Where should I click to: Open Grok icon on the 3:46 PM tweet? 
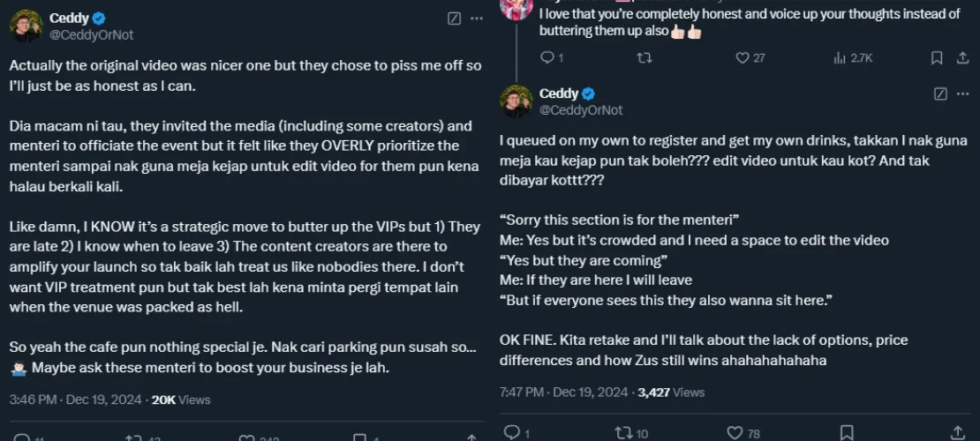(x=454, y=18)
